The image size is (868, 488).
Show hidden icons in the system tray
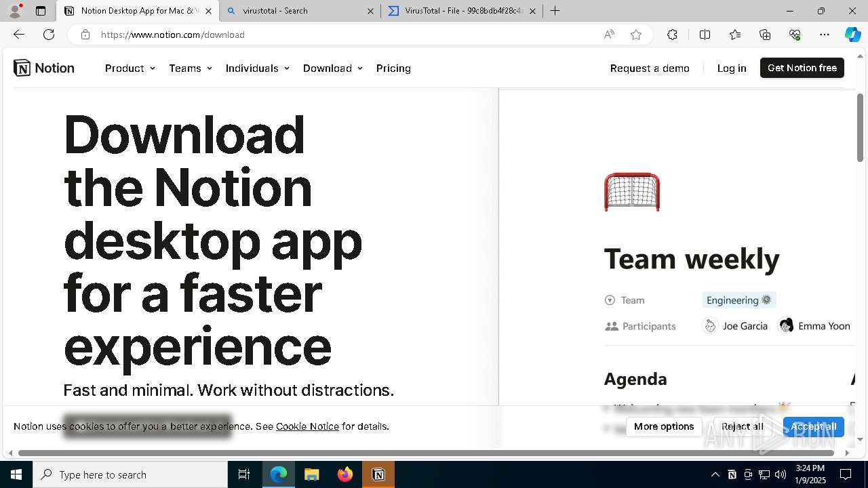[x=715, y=474]
